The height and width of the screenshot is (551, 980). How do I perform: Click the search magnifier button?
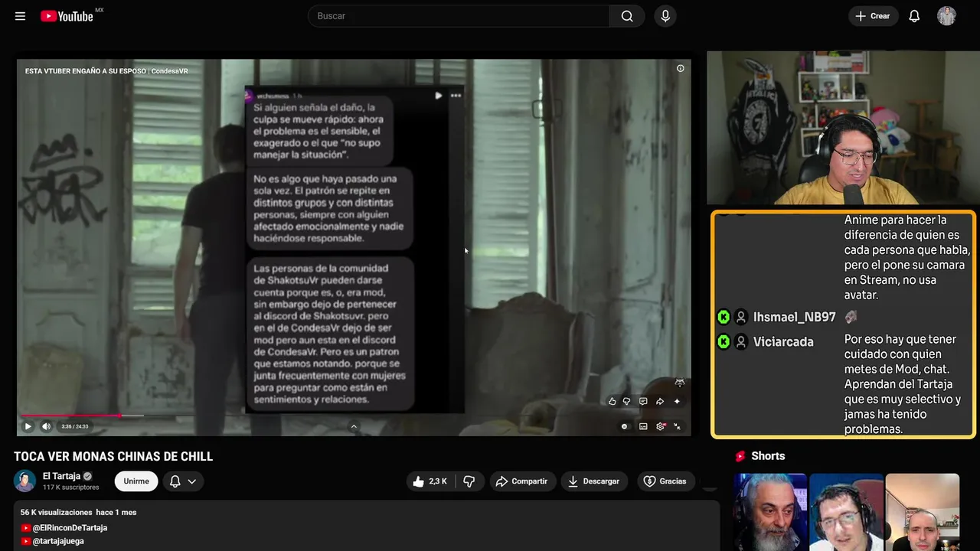(627, 16)
